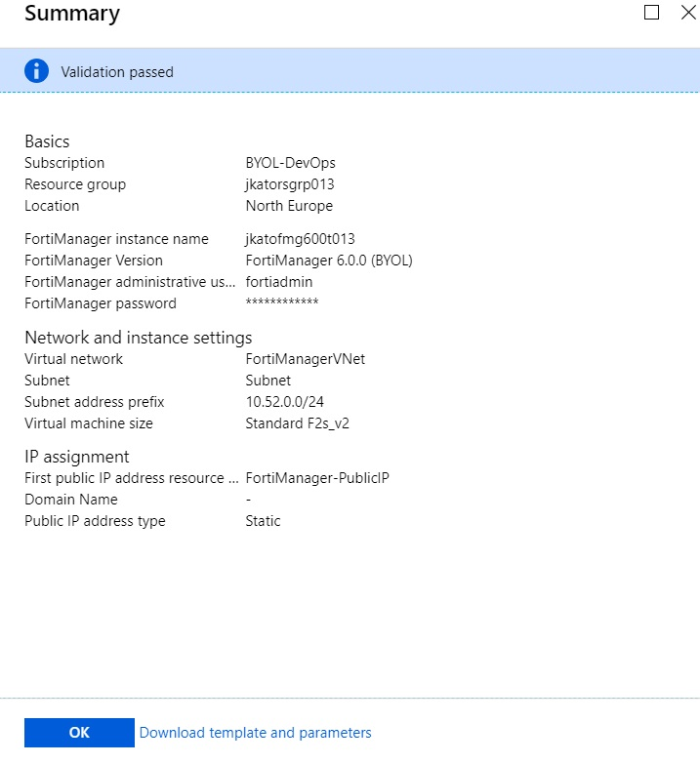This screenshot has height=764, width=700.
Task: Click the OK button
Action: [79, 733]
